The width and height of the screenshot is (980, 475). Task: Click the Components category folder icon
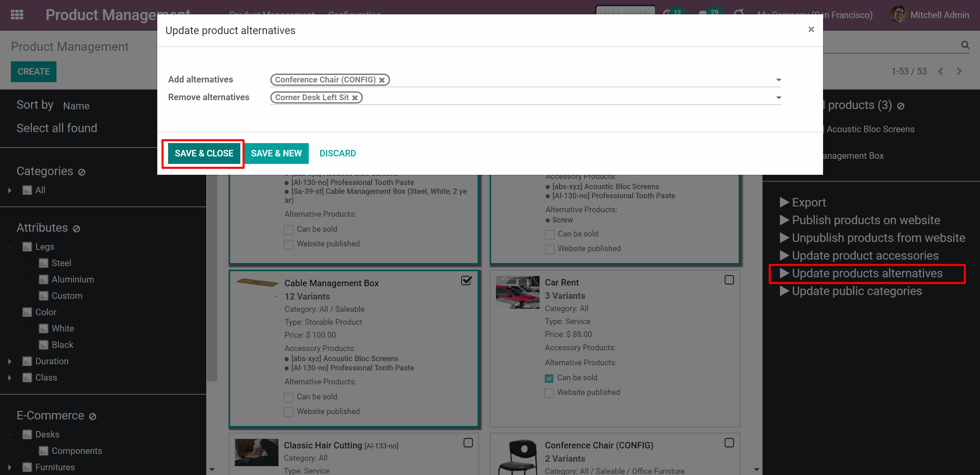point(43,451)
